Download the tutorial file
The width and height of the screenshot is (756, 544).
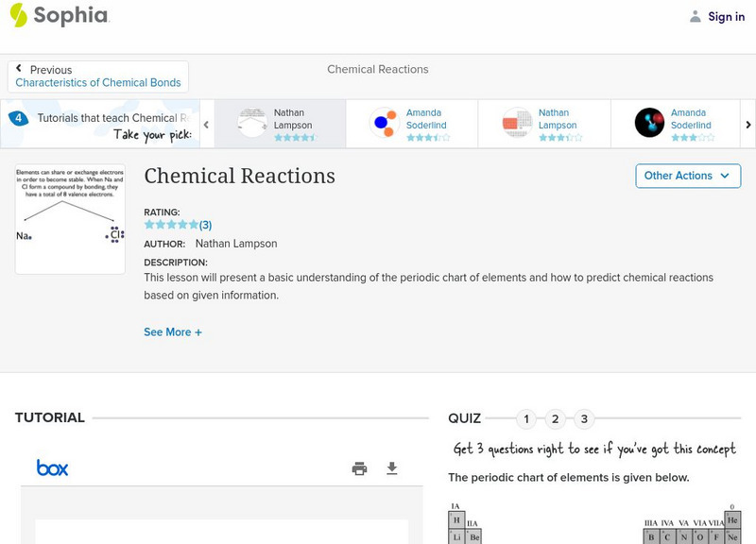(x=392, y=468)
